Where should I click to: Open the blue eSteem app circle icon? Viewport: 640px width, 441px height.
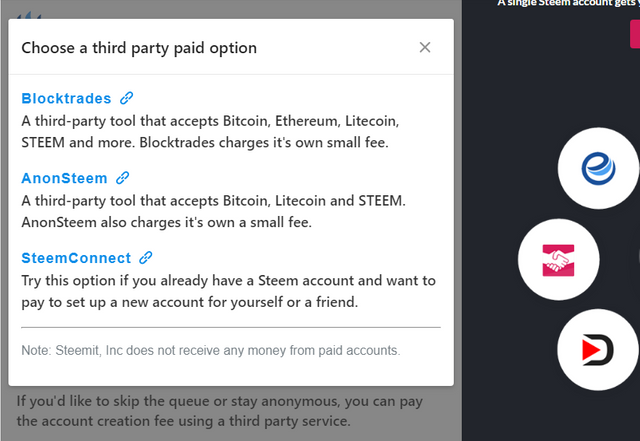(598, 168)
